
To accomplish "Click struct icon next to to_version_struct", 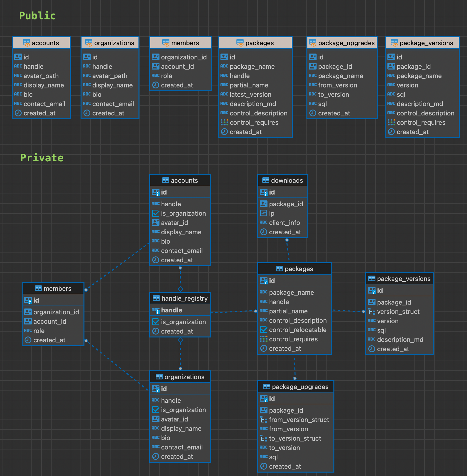I will tap(264, 438).
